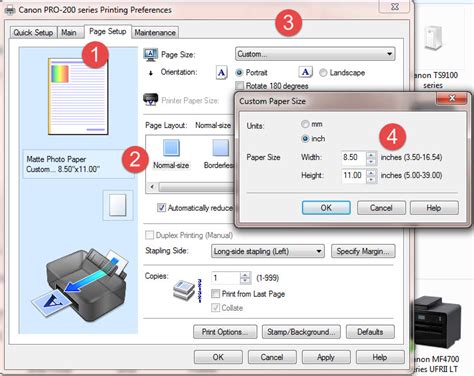
Task: Decrease Height with spinner down arrow
Action: [371, 180]
